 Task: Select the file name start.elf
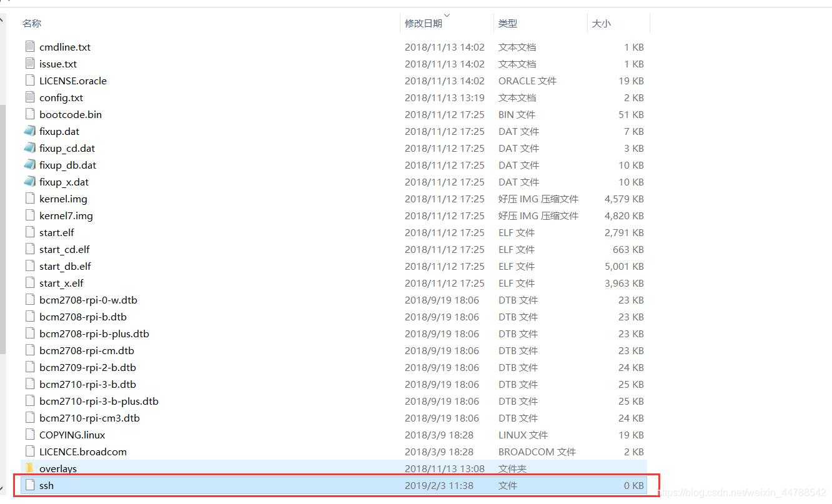[x=57, y=232]
